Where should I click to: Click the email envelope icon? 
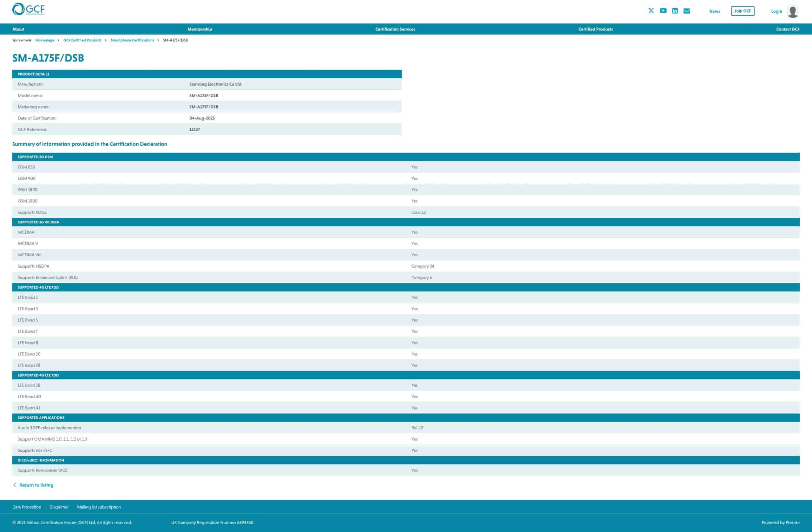tap(686, 11)
